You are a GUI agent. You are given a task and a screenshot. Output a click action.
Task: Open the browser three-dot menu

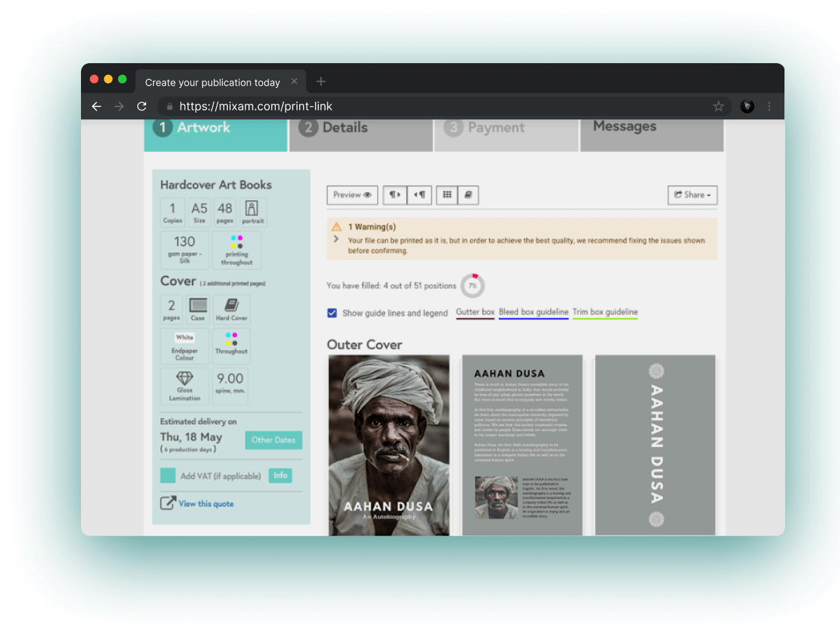point(769,106)
